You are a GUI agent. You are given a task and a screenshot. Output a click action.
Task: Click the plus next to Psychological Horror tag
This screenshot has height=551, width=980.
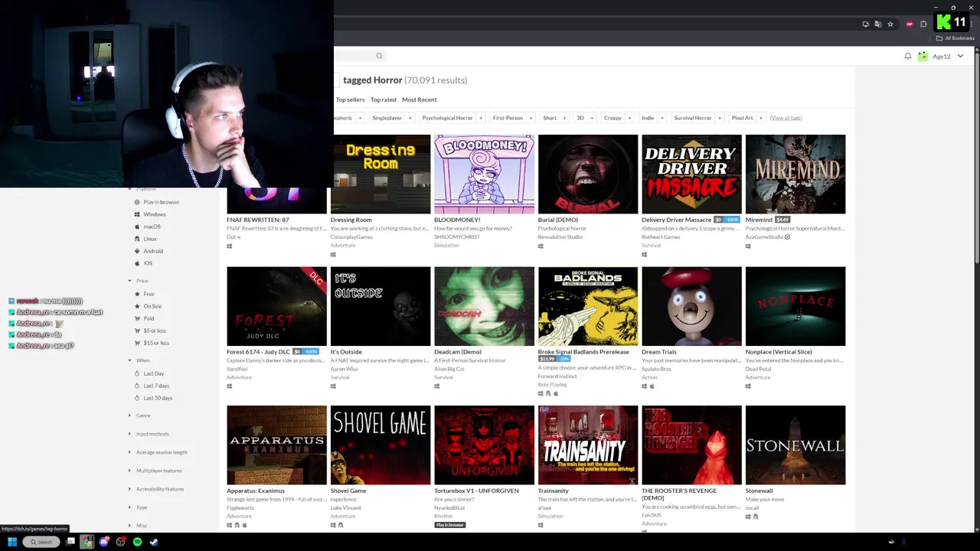[x=481, y=118]
